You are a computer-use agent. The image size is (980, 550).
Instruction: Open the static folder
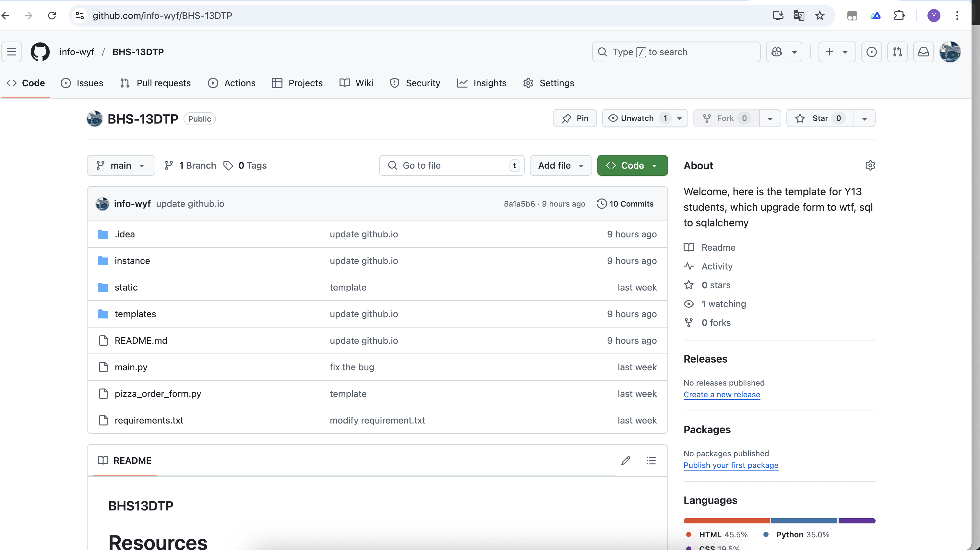[126, 287]
